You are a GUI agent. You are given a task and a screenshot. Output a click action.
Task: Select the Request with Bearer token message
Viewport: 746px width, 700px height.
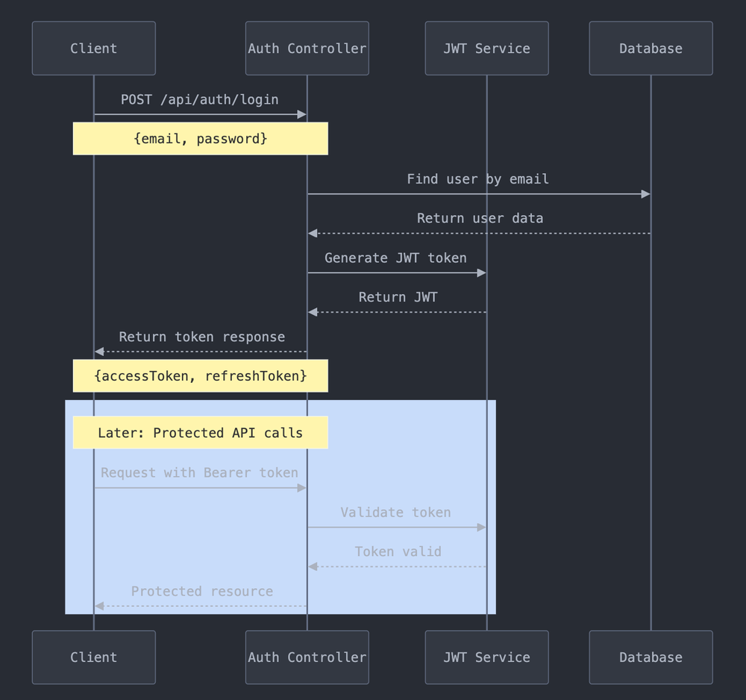click(x=198, y=472)
